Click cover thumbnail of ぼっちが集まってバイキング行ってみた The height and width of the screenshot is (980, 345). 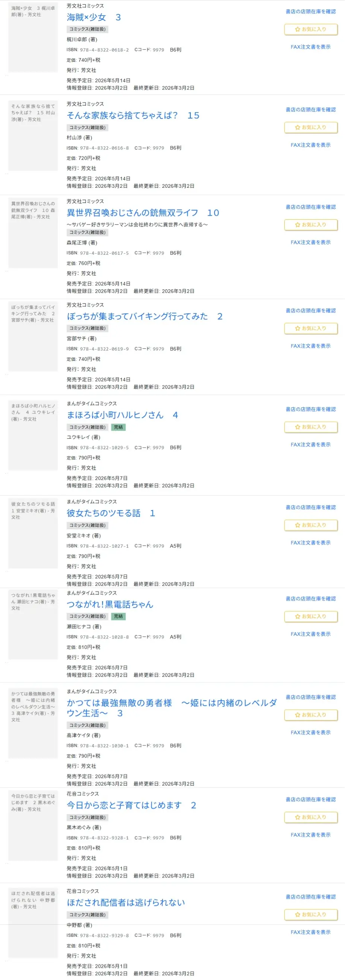33,336
